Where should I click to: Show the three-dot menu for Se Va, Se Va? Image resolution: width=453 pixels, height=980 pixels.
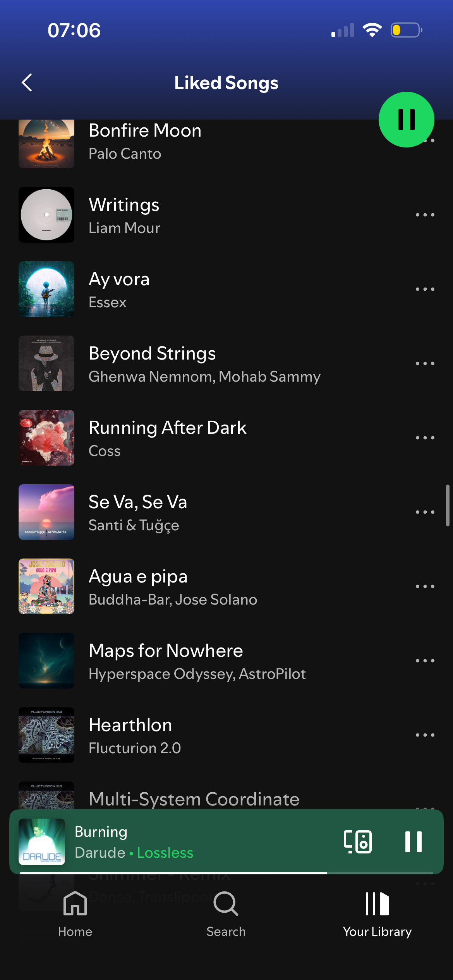pos(425,512)
